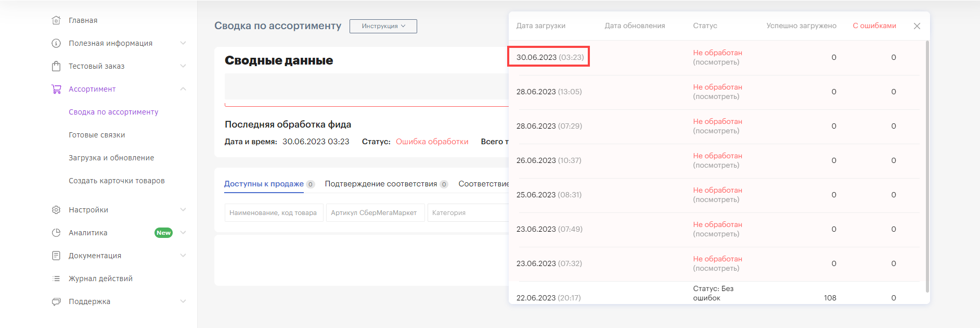Screen dimensions: 980x328
Task: Click the Главная house icon
Action: point(56,20)
